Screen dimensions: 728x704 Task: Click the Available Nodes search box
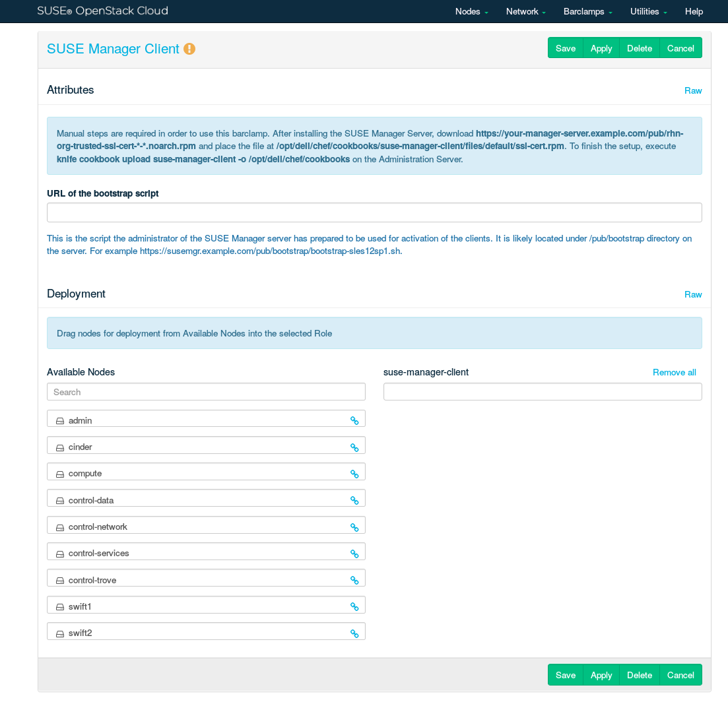pyautogui.click(x=206, y=392)
